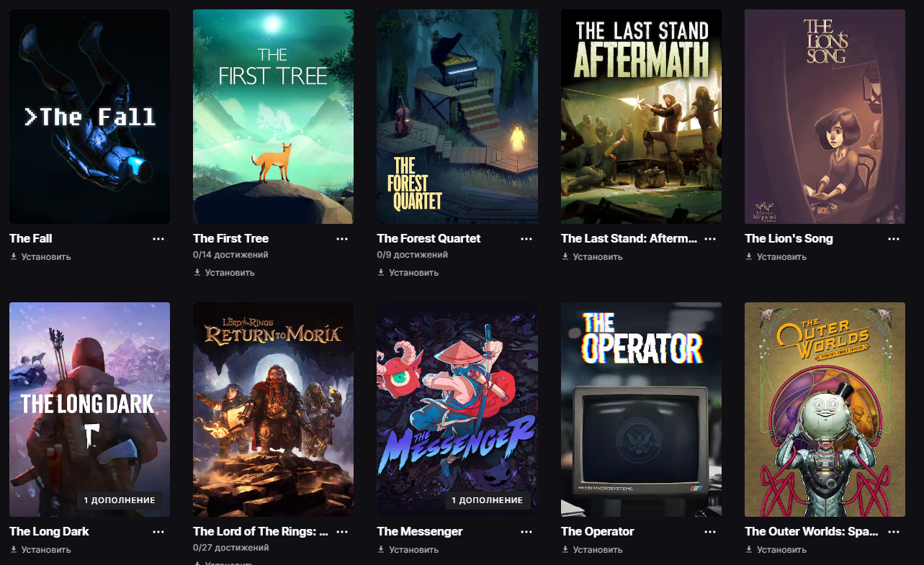Click The Lion's Song title text
The width and height of the screenshot is (924, 565).
pyautogui.click(x=789, y=238)
